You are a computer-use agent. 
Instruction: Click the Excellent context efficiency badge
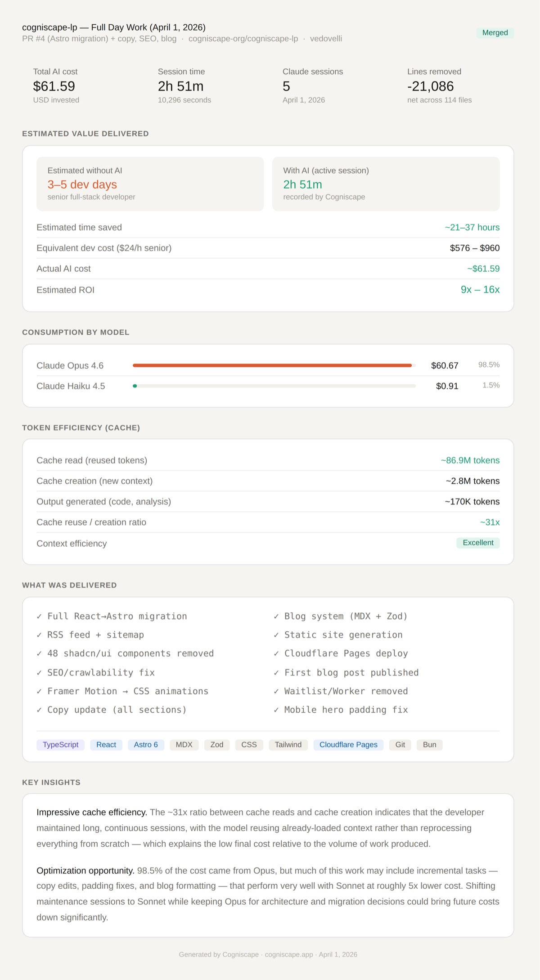click(478, 543)
